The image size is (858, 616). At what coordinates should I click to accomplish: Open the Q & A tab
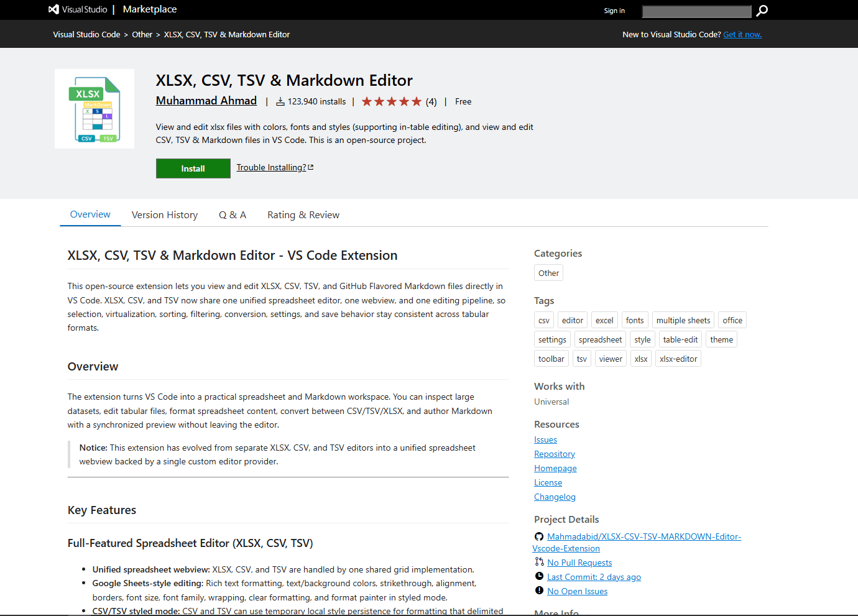click(233, 215)
